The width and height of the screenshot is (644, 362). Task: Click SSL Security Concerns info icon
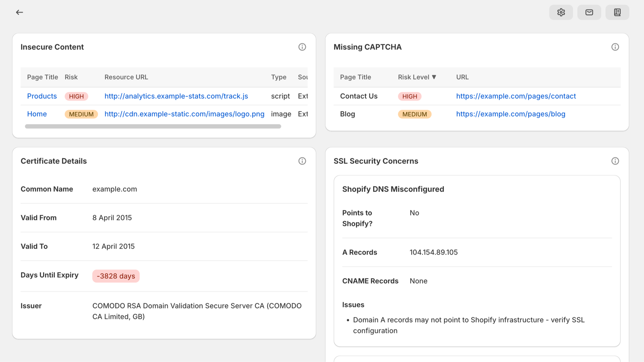pos(615,161)
